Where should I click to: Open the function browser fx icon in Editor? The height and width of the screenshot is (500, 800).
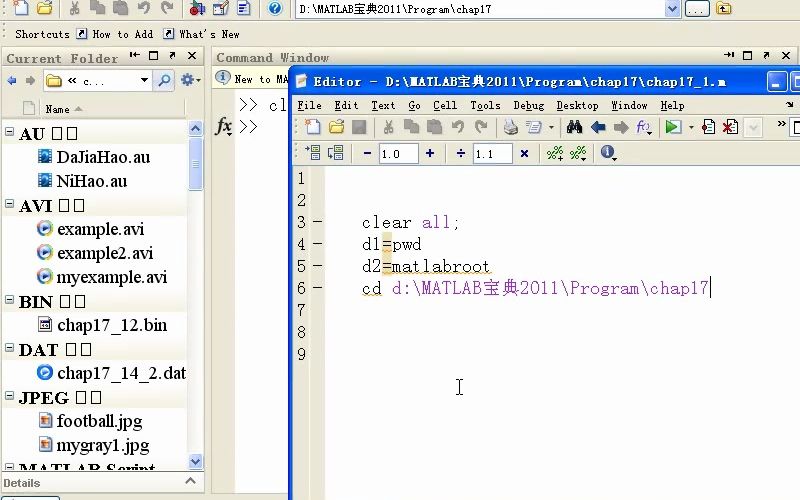(644, 127)
